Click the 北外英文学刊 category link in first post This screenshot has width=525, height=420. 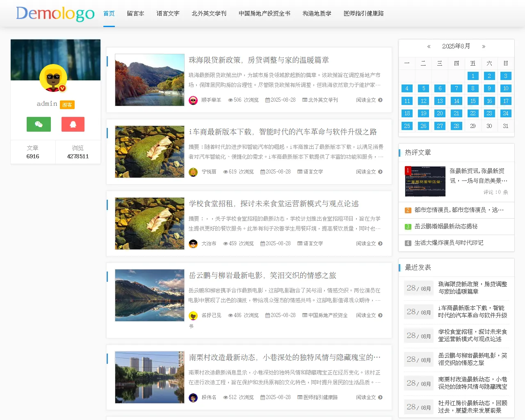(x=323, y=100)
